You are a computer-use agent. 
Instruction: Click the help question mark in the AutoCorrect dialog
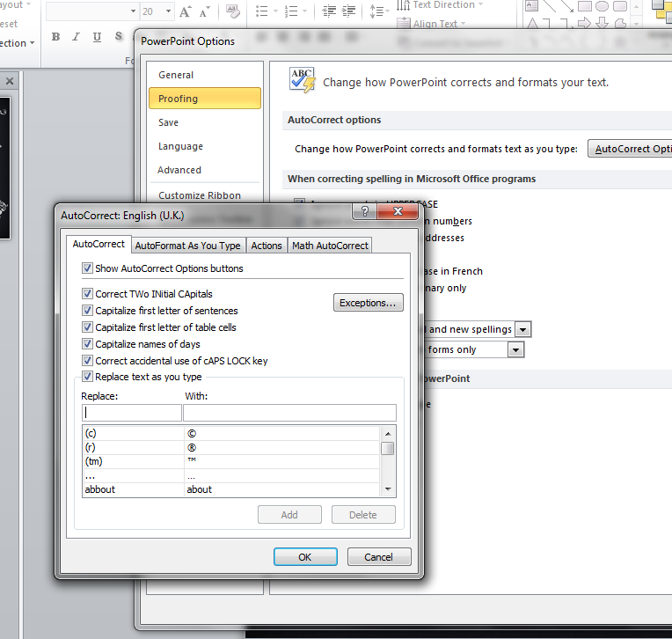(365, 211)
